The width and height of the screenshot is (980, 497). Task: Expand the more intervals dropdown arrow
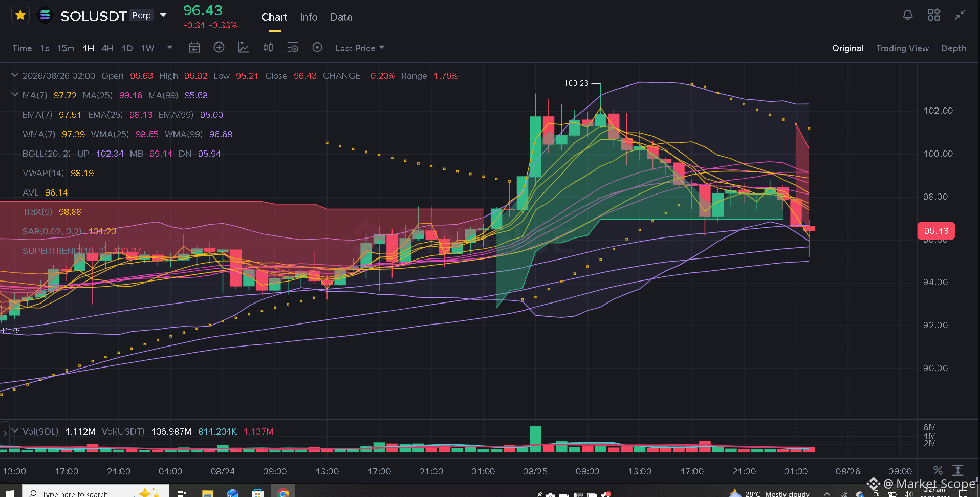pos(170,47)
